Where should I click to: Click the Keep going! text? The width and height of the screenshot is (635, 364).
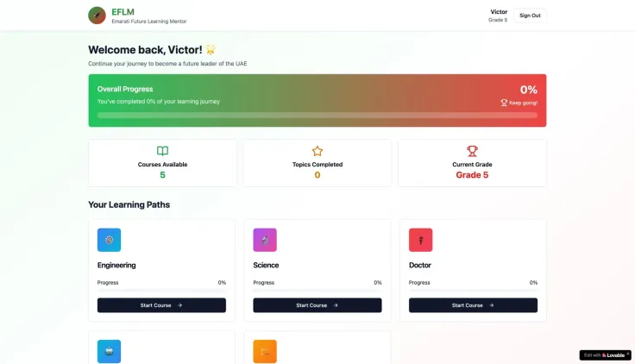(x=523, y=103)
